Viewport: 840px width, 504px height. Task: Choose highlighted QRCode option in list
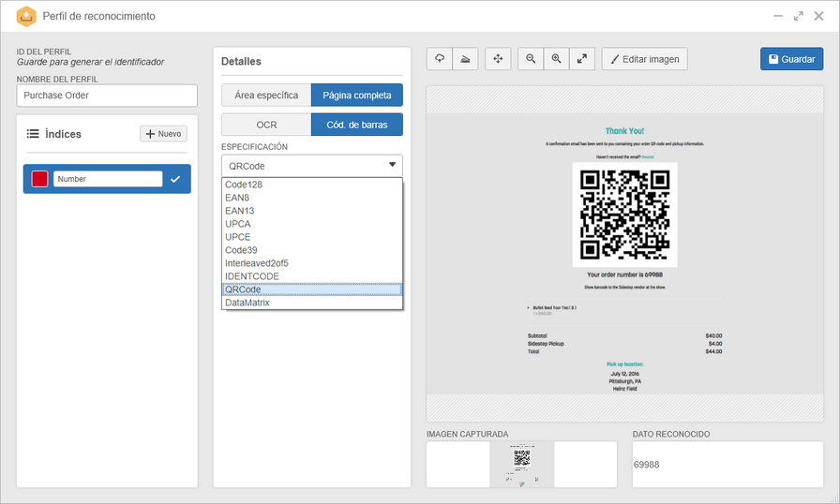coord(312,289)
